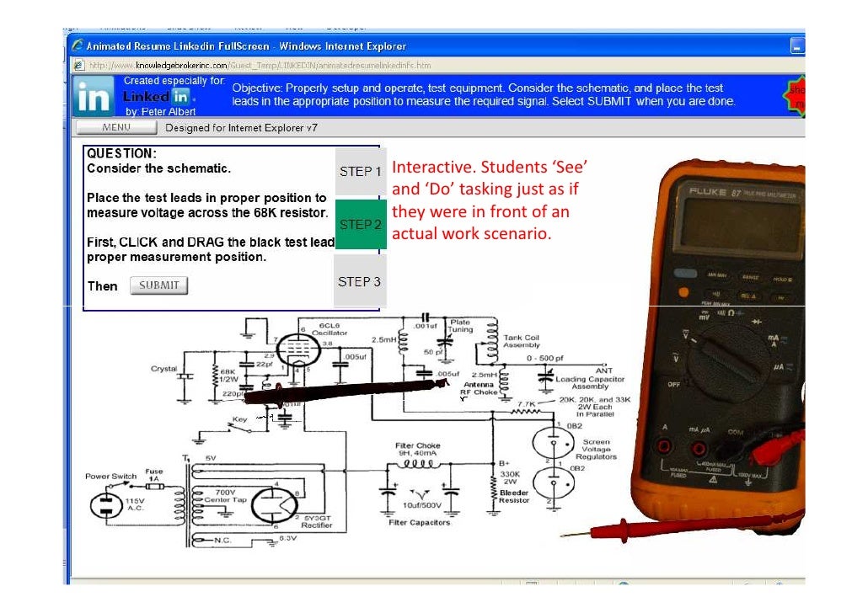Image resolution: width=868 pixels, height=613 pixels.
Task: Click the SUBMIT button
Action: pos(159,285)
